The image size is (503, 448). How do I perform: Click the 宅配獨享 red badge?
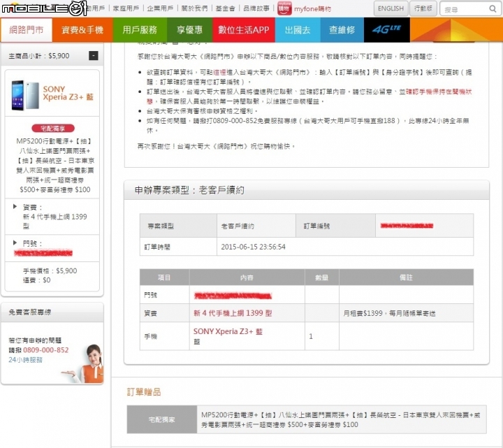[x=53, y=129]
